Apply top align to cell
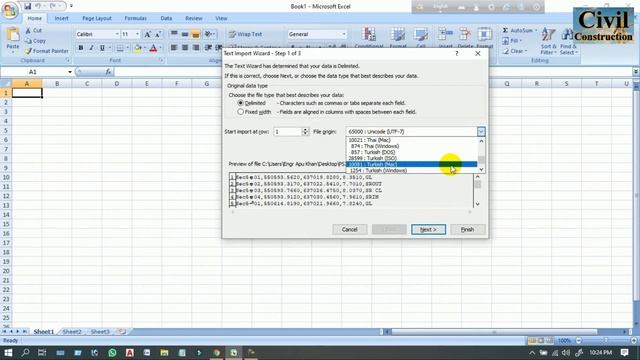 point(174,34)
